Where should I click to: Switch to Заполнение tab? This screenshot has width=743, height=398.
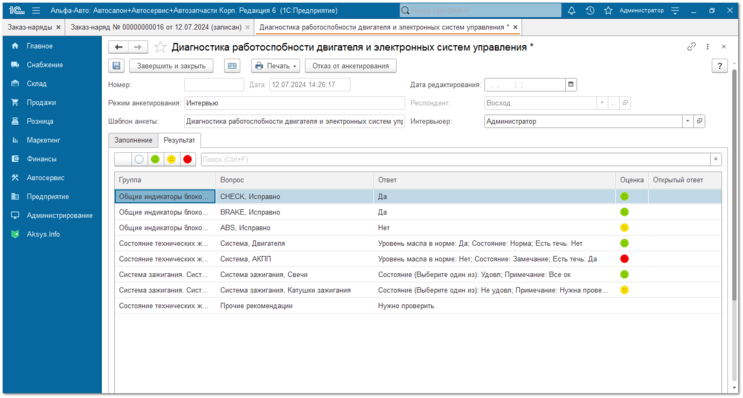[x=133, y=140]
